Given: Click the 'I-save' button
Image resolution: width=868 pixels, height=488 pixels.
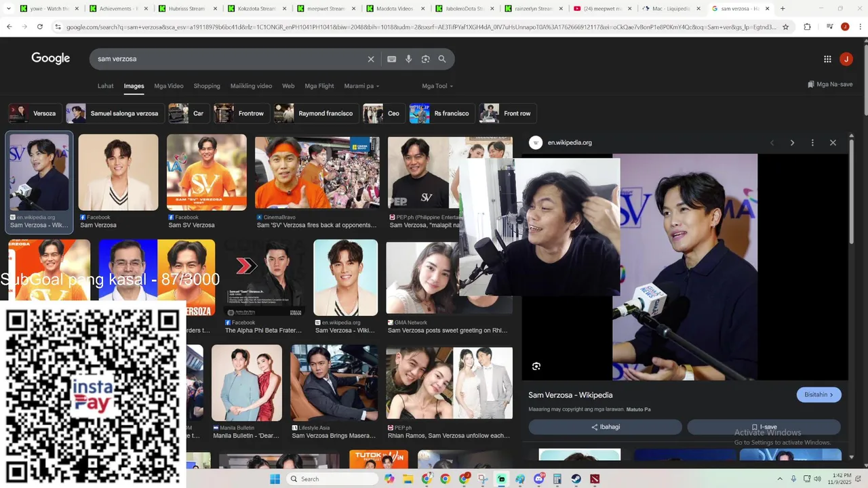Looking at the screenshot, I should click(764, 427).
